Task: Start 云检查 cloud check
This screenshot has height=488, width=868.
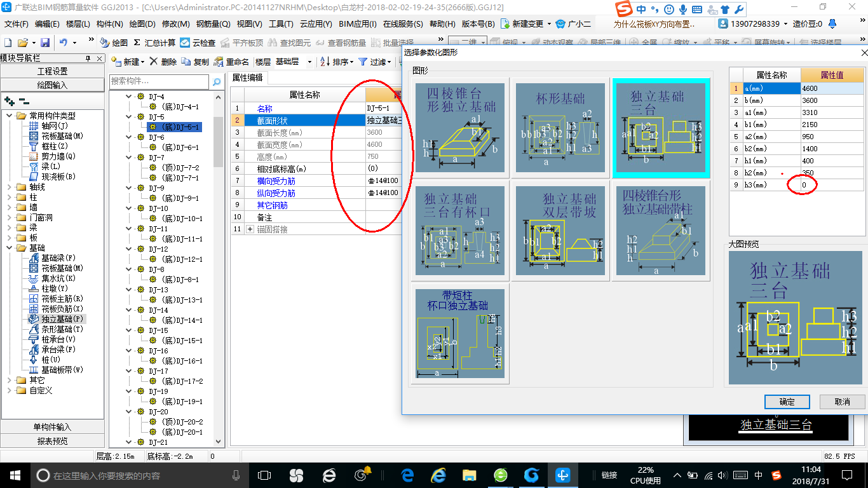Action: click(198, 43)
